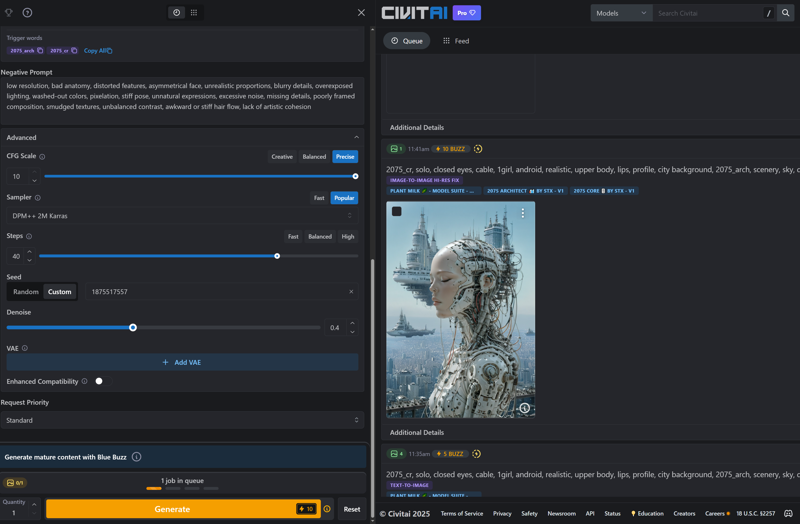
Task: Open the Request Priority dropdown
Action: coord(182,420)
